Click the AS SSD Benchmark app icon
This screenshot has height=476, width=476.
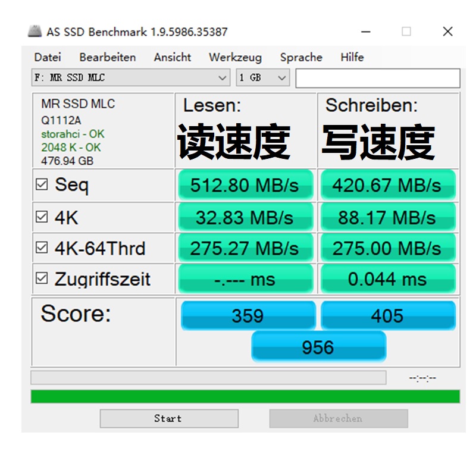tap(35, 32)
